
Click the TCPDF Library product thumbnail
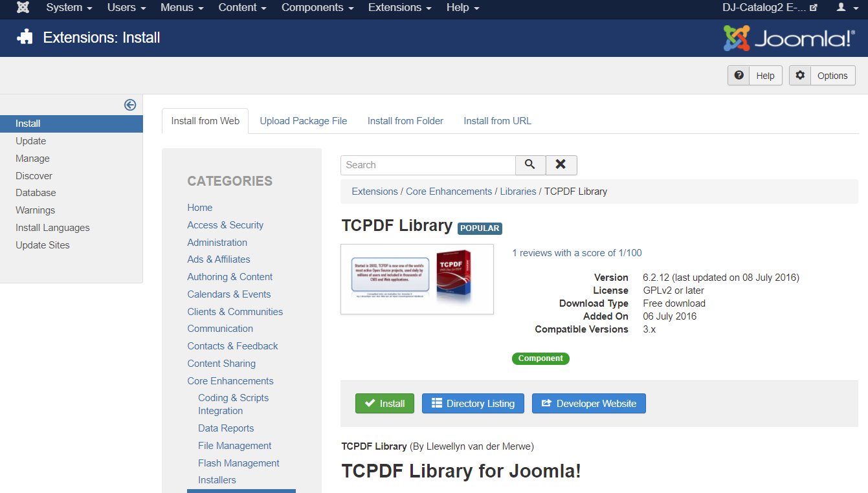point(417,279)
